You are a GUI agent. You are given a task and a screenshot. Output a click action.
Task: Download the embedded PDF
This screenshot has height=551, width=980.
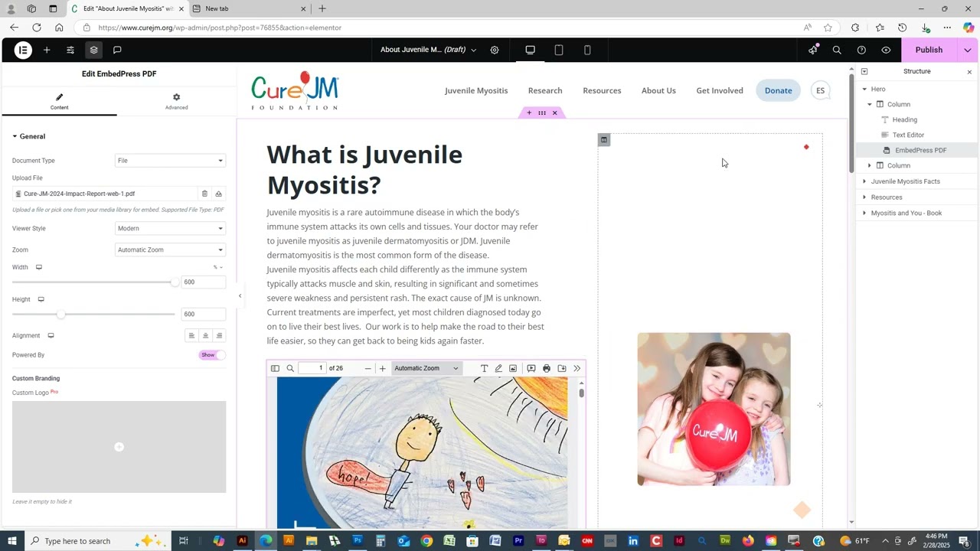[x=562, y=368]
